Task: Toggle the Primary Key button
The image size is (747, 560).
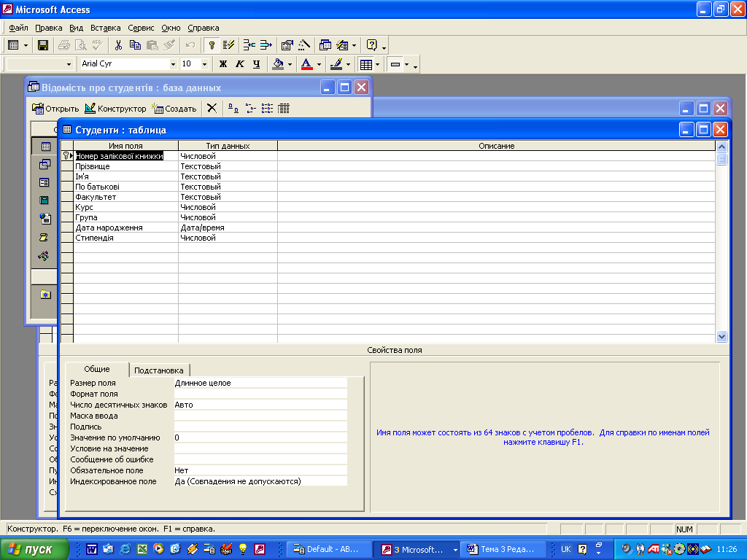Action: [212, 45]
